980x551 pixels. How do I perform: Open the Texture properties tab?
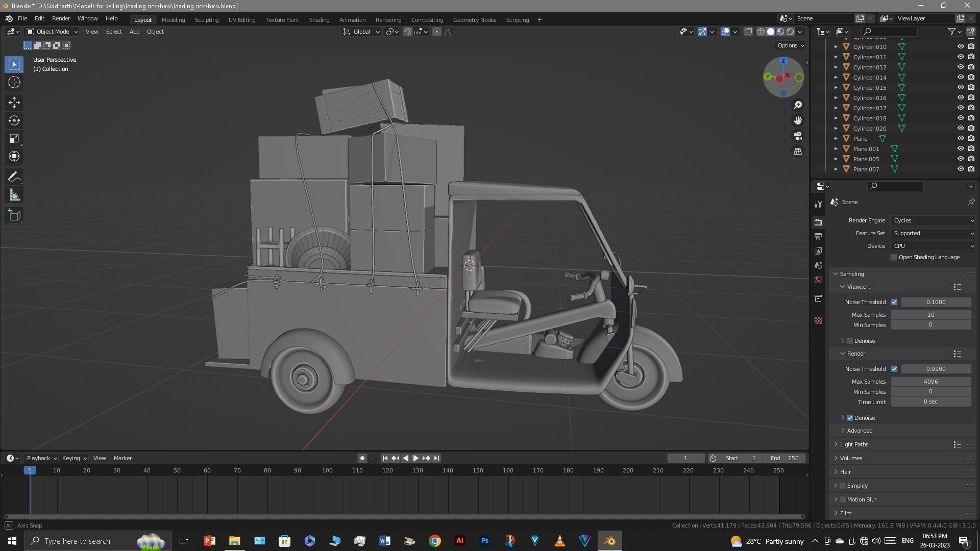[x=818, y=320]
